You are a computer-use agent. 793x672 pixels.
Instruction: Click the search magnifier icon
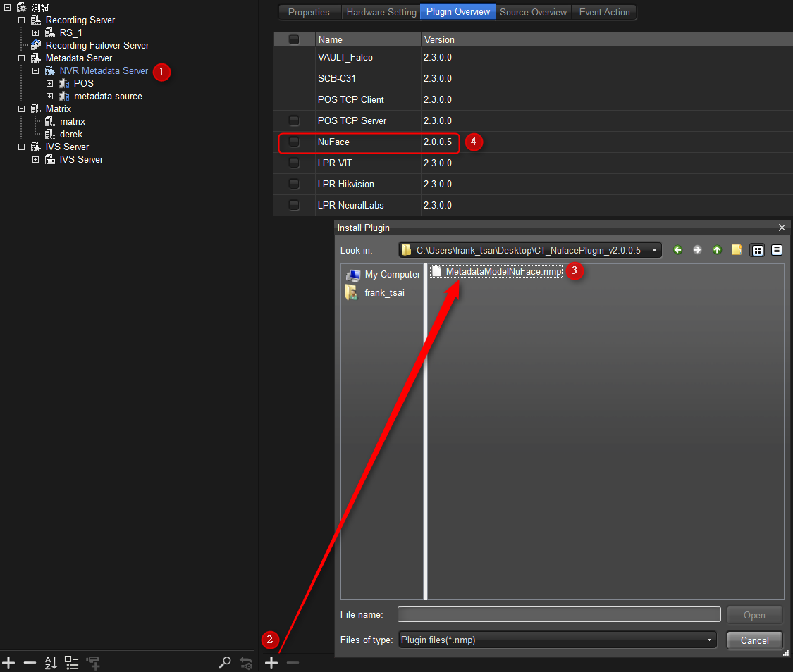coord(224,662)
